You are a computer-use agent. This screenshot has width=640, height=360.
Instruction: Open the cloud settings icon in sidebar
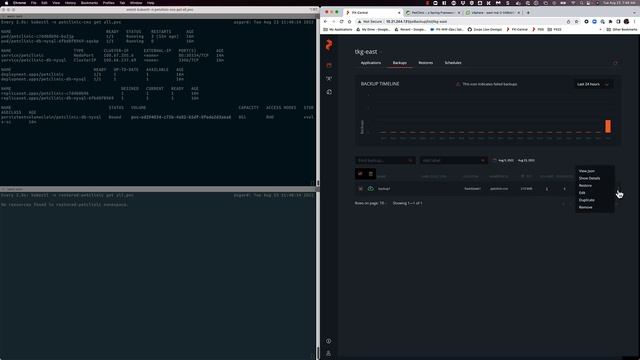(x=329, y=92)
